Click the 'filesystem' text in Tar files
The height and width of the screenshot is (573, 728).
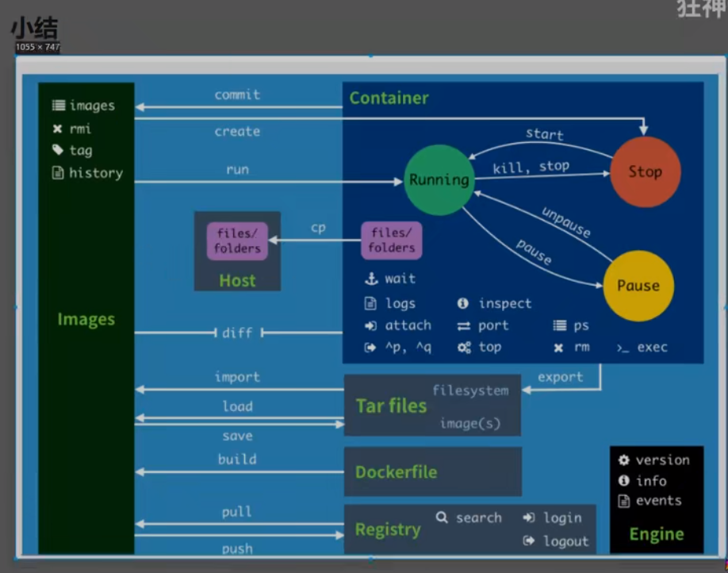point(471,390)
